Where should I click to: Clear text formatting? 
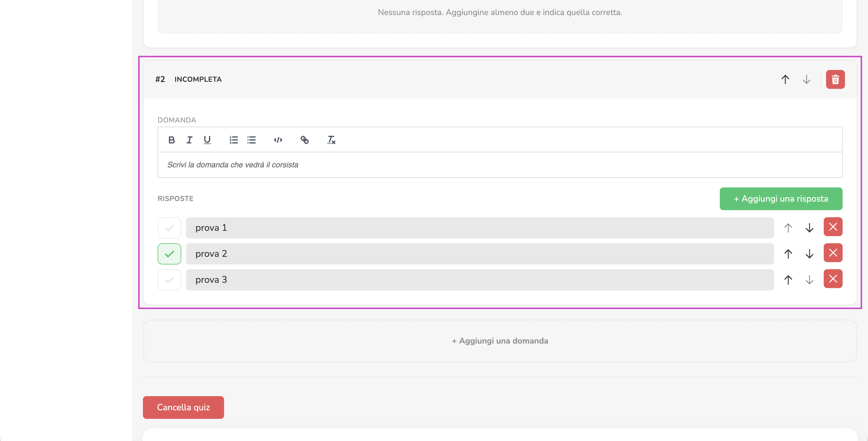click(x=331, y=140)
